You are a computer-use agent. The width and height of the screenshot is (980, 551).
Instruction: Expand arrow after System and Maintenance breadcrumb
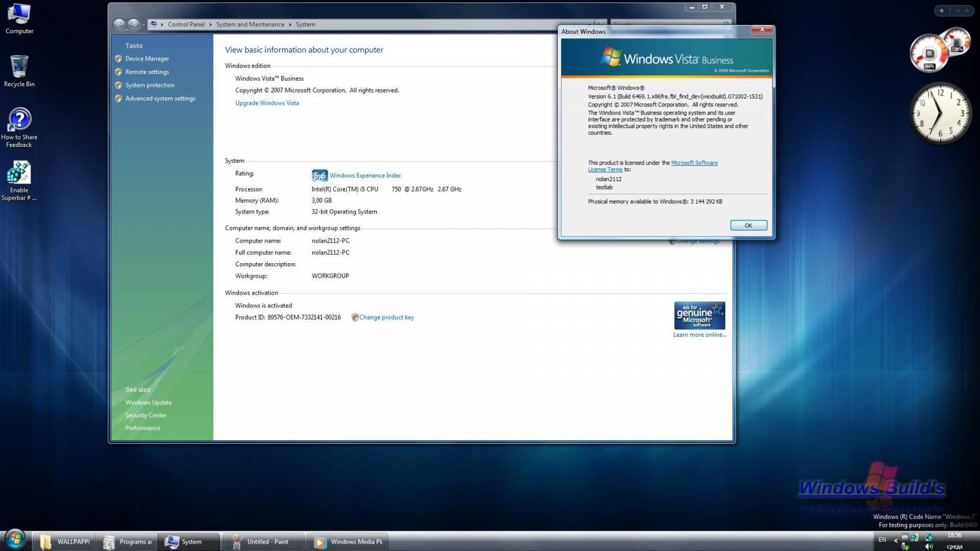(290, 24)
